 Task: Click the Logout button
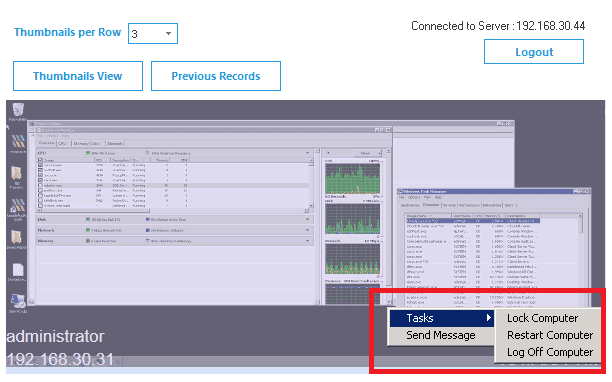(534, 52)
